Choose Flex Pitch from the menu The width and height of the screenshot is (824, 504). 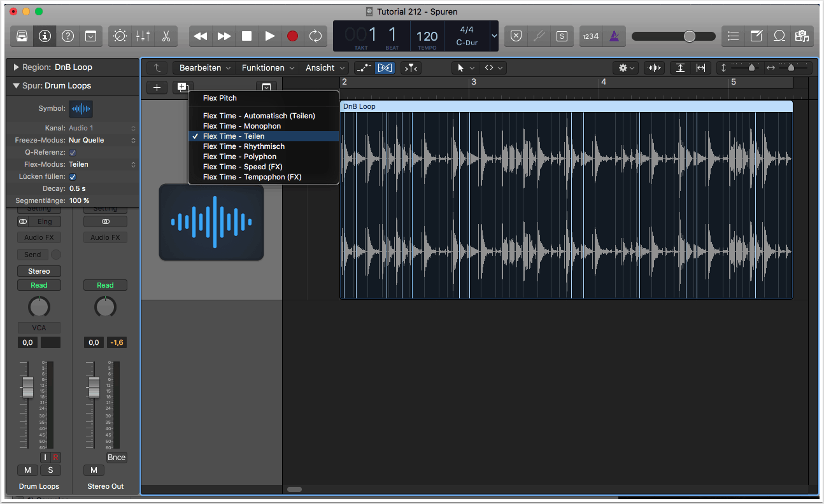[x=220, y=98]
